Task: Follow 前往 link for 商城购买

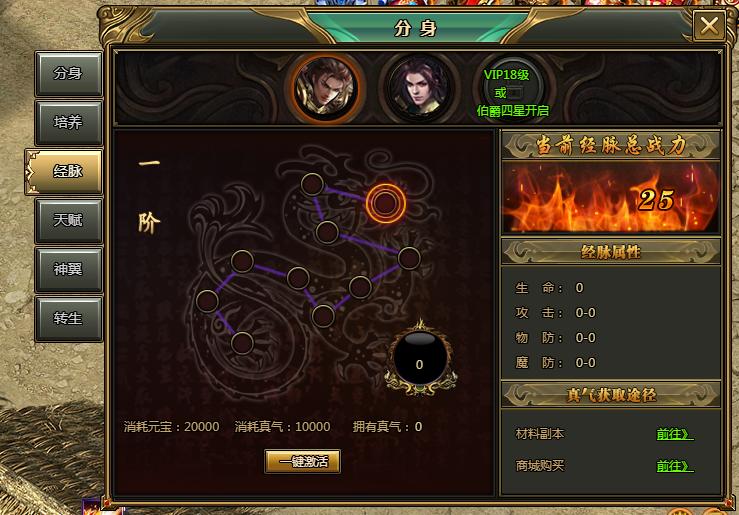Action: 674,466
